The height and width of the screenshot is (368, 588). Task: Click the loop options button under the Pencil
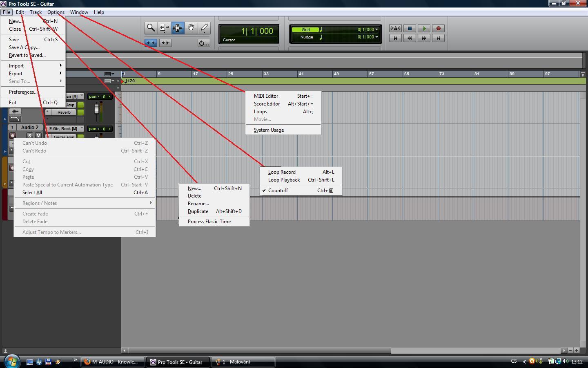click(204, 43)
